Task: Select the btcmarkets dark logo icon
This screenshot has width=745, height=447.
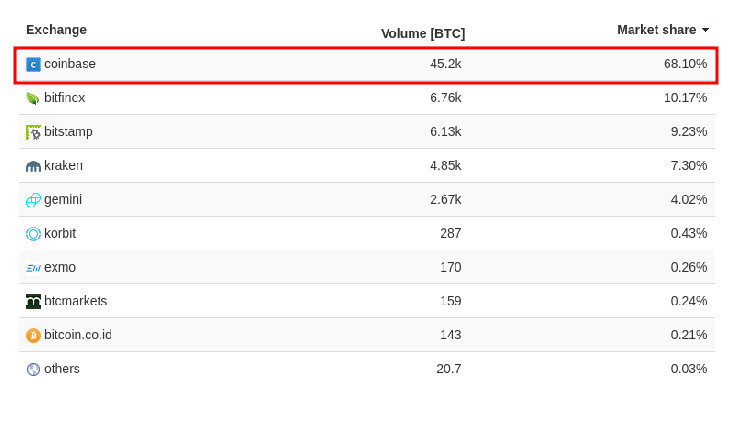Action: click(33, 301)
